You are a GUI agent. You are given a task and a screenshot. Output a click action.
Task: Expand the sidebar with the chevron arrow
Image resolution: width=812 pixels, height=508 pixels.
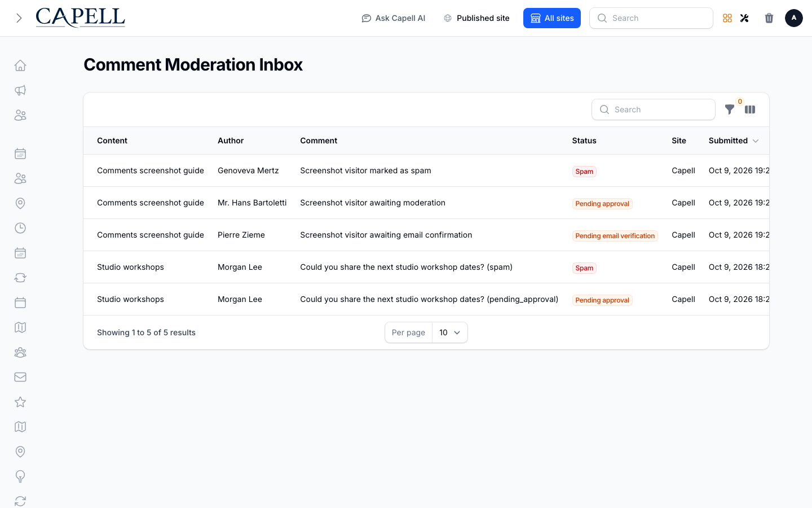click(19, 18)
